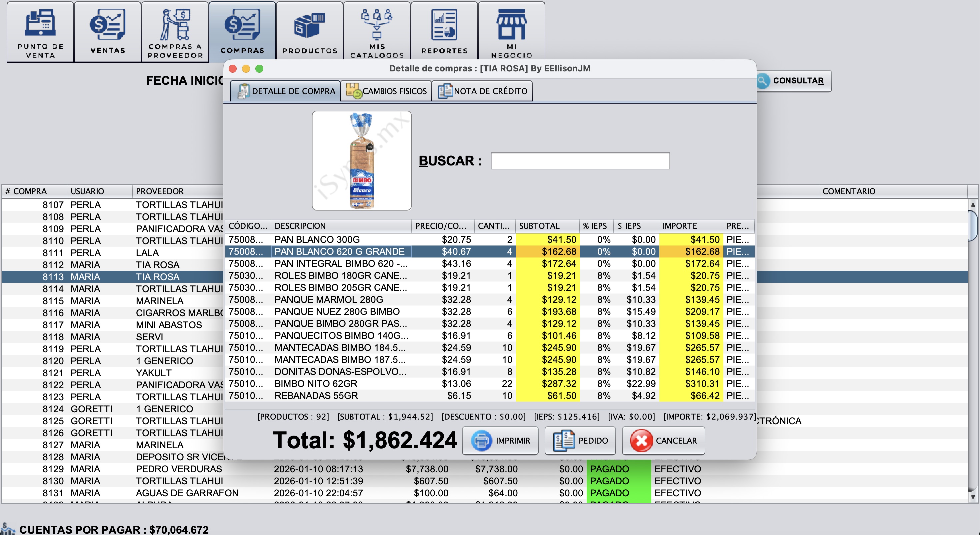Image resolution: width=980 pixels, height=535 pixels.
Task: Click the PROVEEDOR column header
Action: [x=178, y=191]
